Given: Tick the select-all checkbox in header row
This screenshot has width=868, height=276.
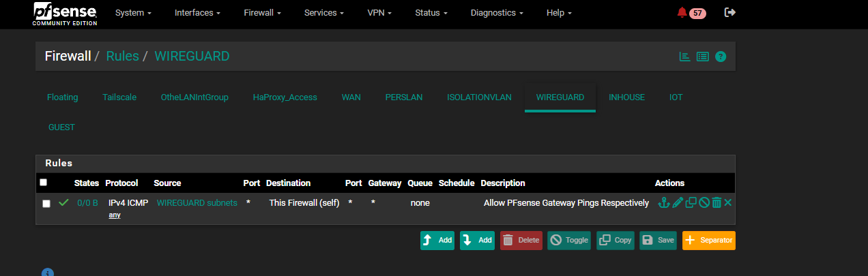Looking at the screenshot, I should coord(44,183).
